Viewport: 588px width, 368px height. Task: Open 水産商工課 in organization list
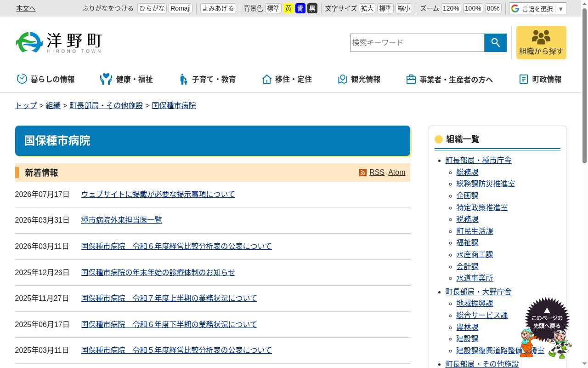tap(475, 254)
